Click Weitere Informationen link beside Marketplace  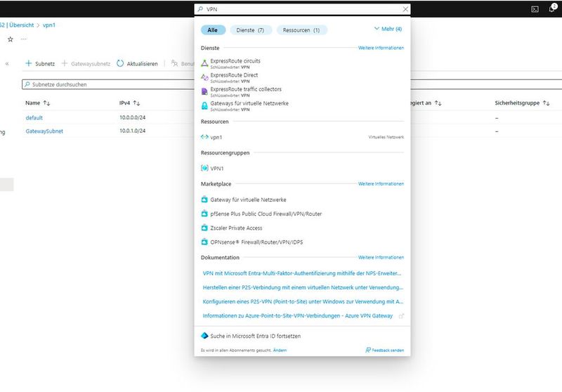(381, 183)
